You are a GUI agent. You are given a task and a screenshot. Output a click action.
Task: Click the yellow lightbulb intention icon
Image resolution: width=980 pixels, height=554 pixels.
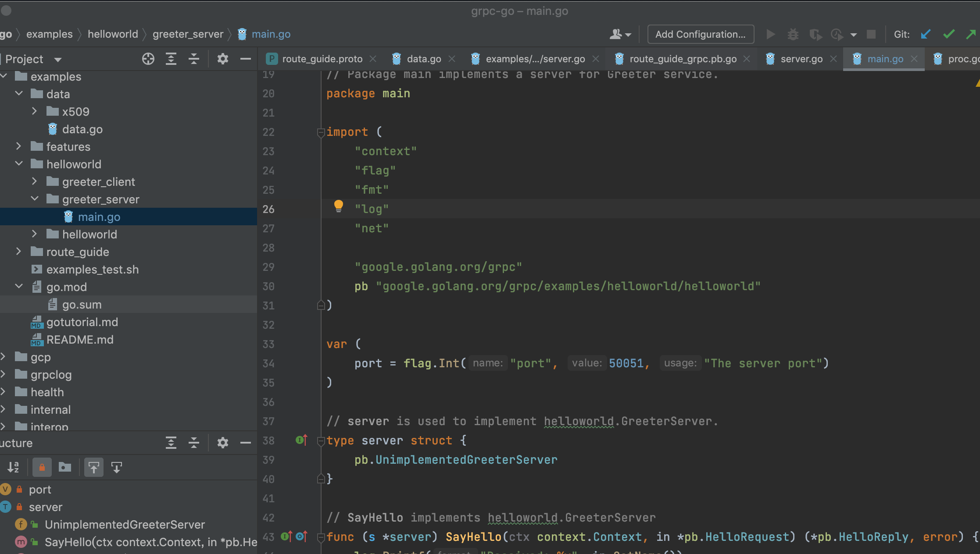339,206
